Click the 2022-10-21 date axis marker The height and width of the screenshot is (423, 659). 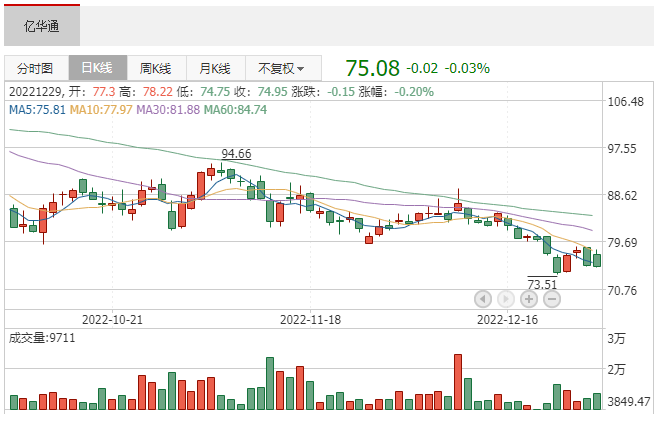(112, 320)
